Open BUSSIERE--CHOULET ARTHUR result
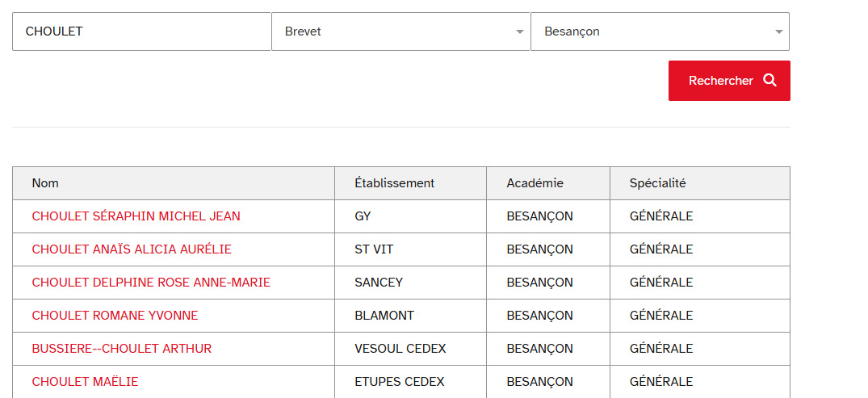 click(122, 350)
